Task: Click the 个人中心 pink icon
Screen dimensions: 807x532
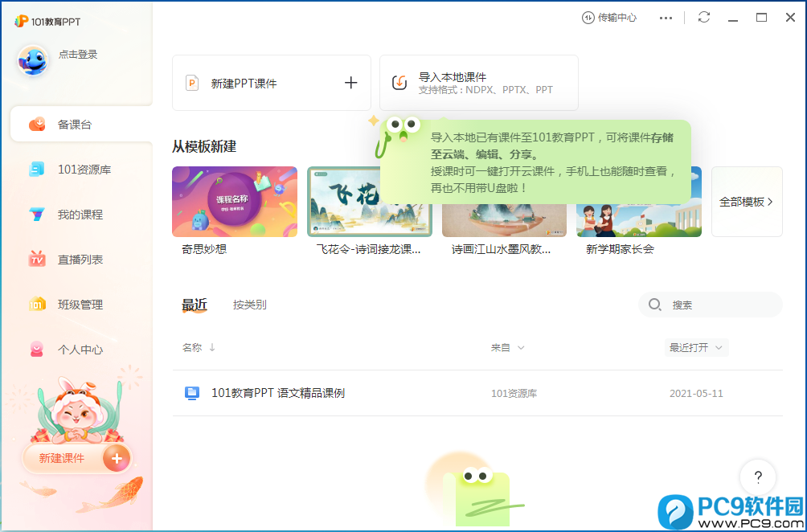Action: coord(36,350)
